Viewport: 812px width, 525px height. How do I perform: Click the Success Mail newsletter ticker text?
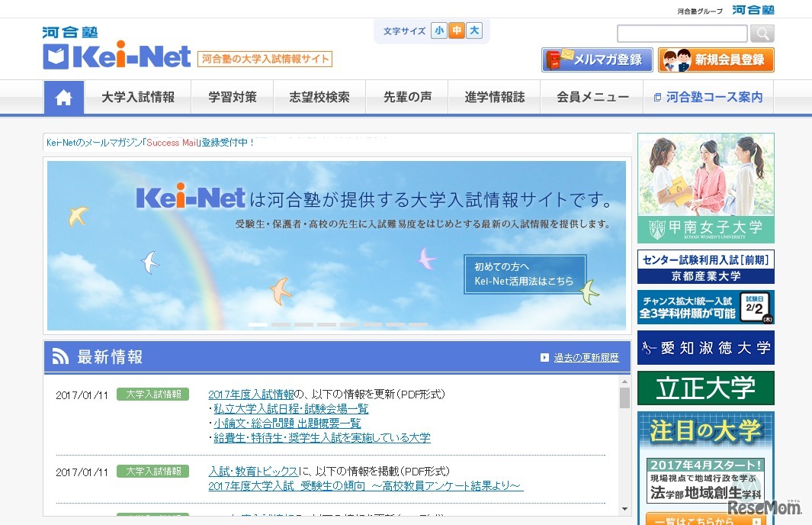[150, 143]
